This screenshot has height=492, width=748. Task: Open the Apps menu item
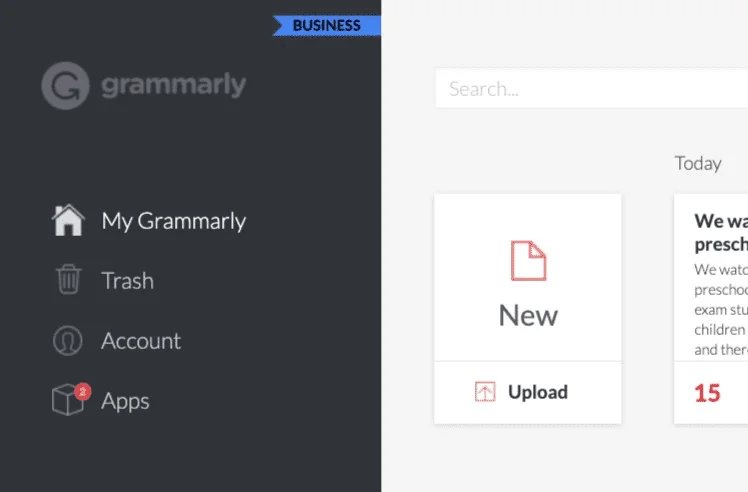tap(125, 401)
